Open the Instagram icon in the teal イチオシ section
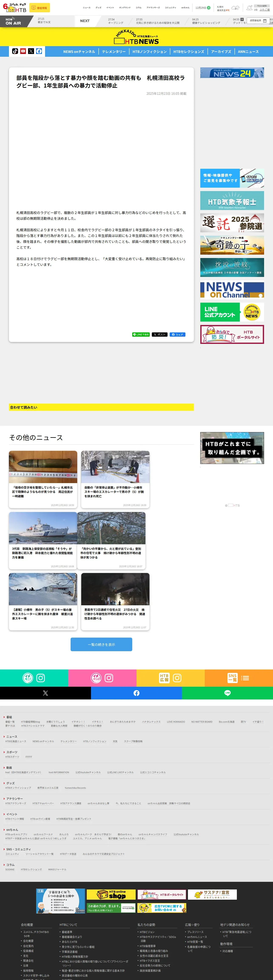 click(41, 678)
